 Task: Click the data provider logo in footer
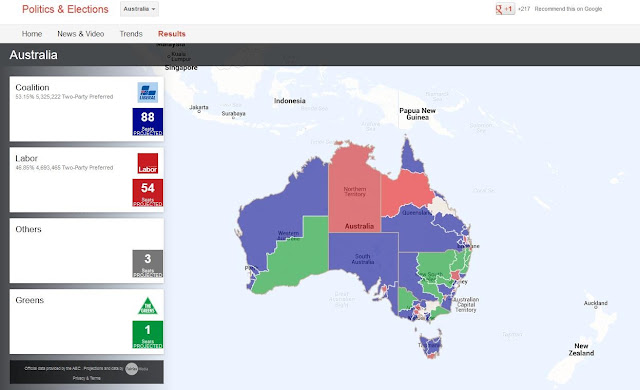point(131,368)
